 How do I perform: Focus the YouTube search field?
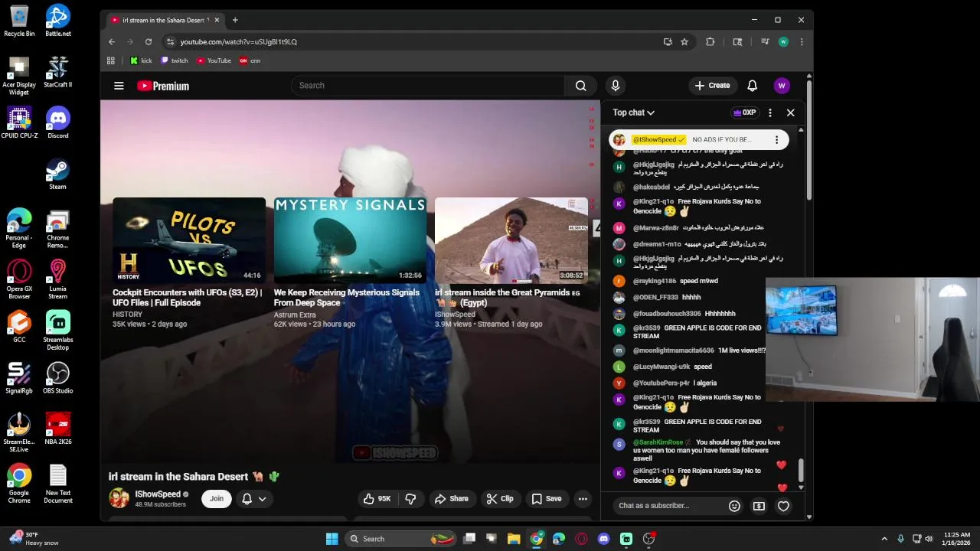[x=427, y=86]
